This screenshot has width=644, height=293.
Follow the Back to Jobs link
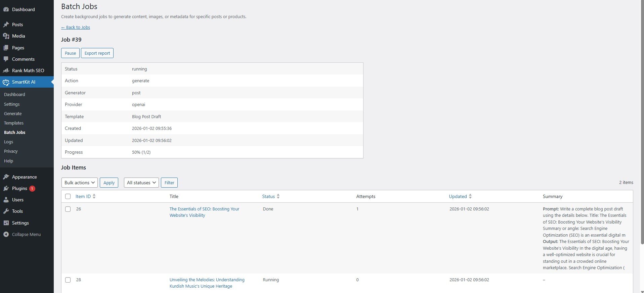pyautogui.click(x=76, y=28)
